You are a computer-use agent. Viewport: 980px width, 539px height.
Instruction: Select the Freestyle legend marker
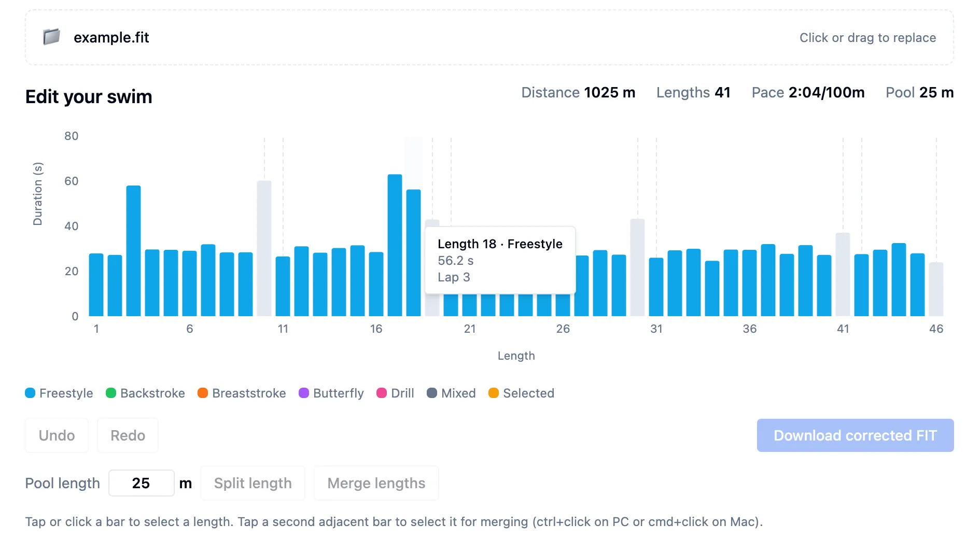[30, 393]
